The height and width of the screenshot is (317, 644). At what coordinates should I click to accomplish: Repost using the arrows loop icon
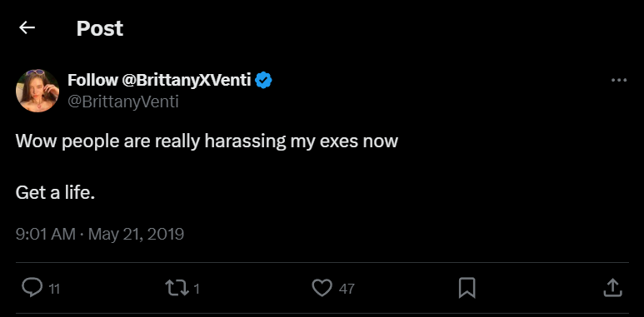pos(177,288)
